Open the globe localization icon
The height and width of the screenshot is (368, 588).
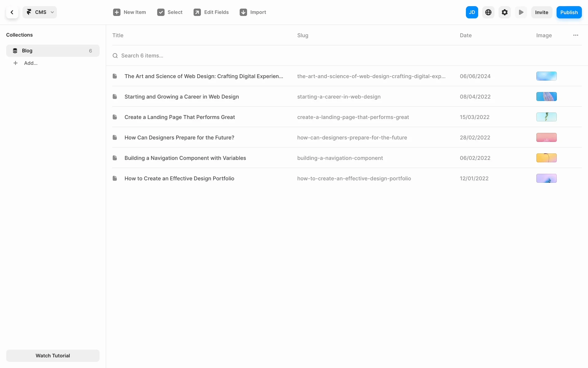[x=488, y=12]
